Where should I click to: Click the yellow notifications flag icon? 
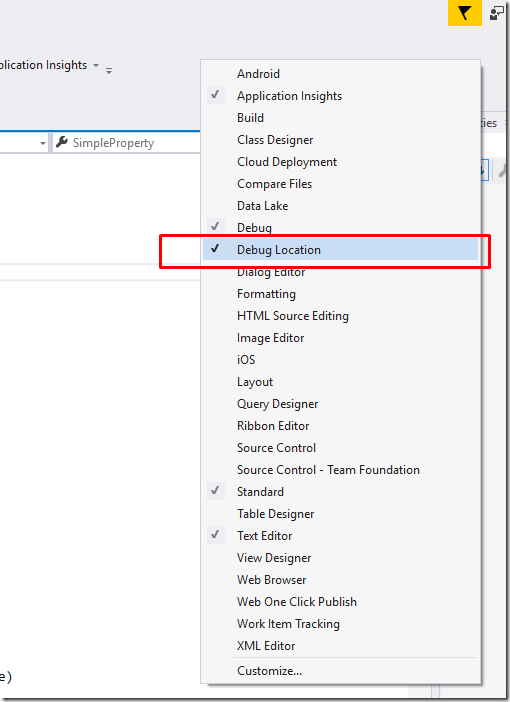464,13
